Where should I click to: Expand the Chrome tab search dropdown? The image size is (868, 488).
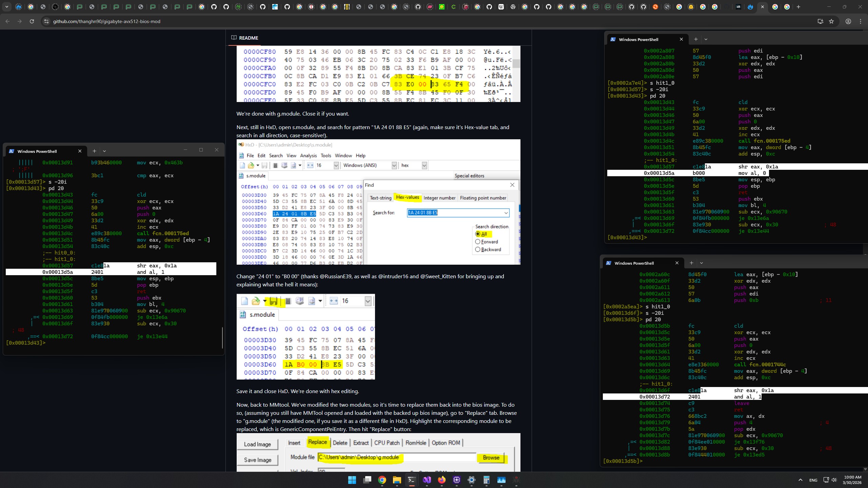pyautogui.click(x=6, y=7)
